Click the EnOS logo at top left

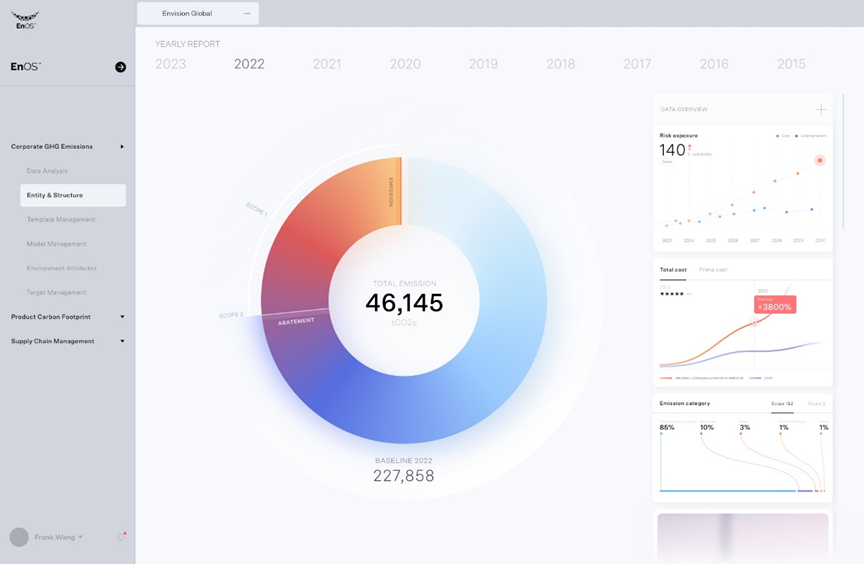(x=25, y=18)
